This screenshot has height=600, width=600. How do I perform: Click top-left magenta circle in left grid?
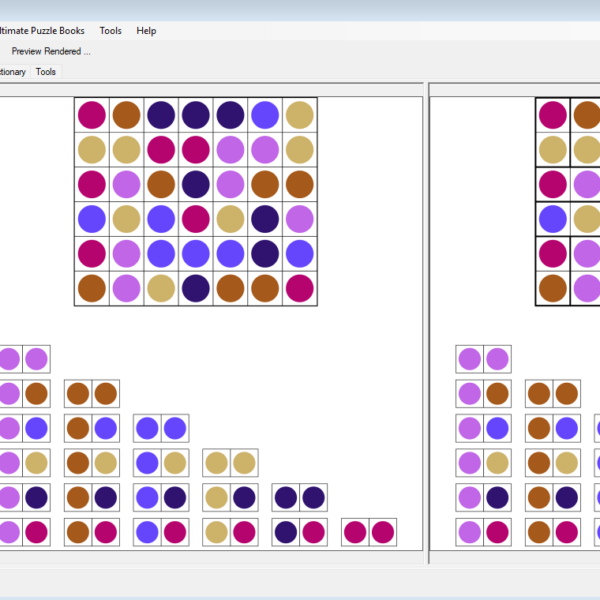tap(92, 115)
